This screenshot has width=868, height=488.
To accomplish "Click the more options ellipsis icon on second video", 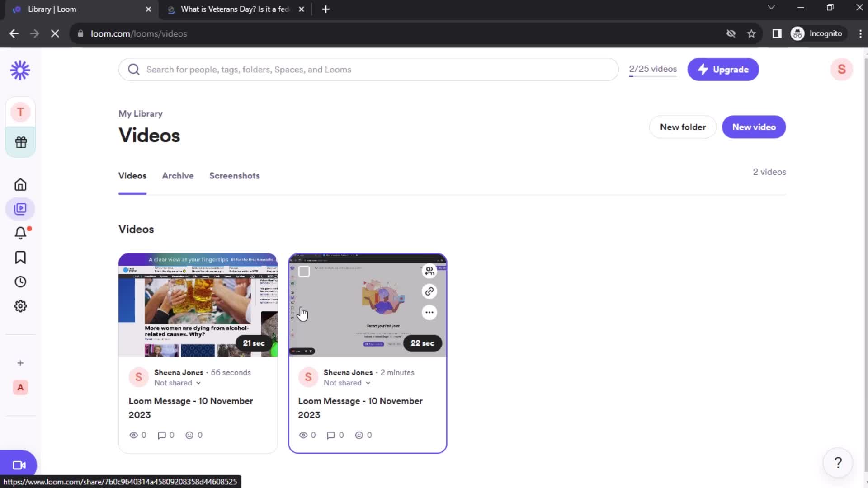I will (x=429, y=312).
